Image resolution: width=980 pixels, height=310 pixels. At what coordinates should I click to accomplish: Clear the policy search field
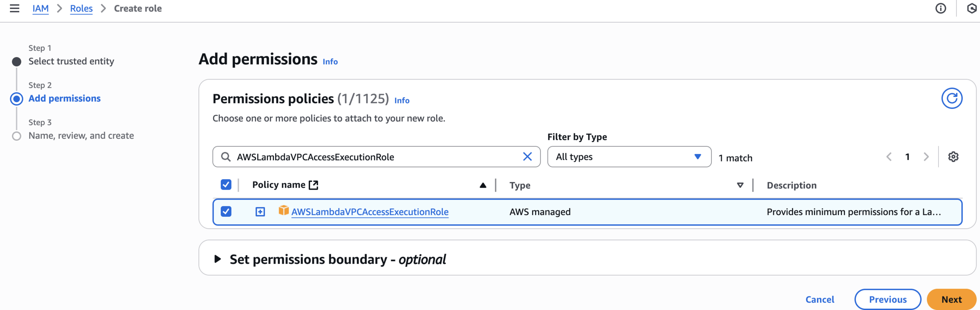[527, 157]
